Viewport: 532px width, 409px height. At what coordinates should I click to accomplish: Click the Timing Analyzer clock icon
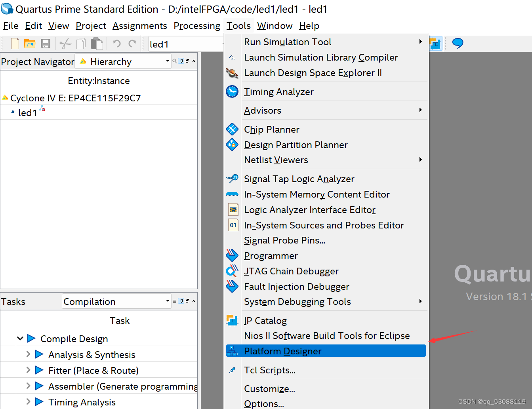232,91
